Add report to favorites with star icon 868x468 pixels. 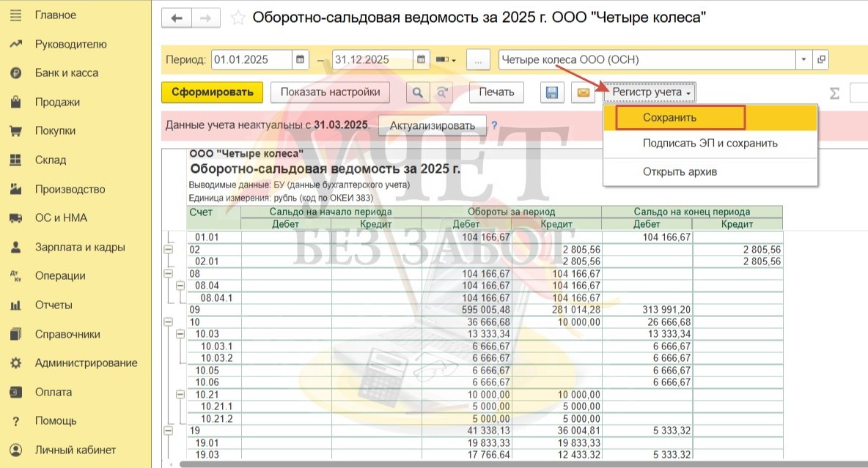(x=238, y=18)
